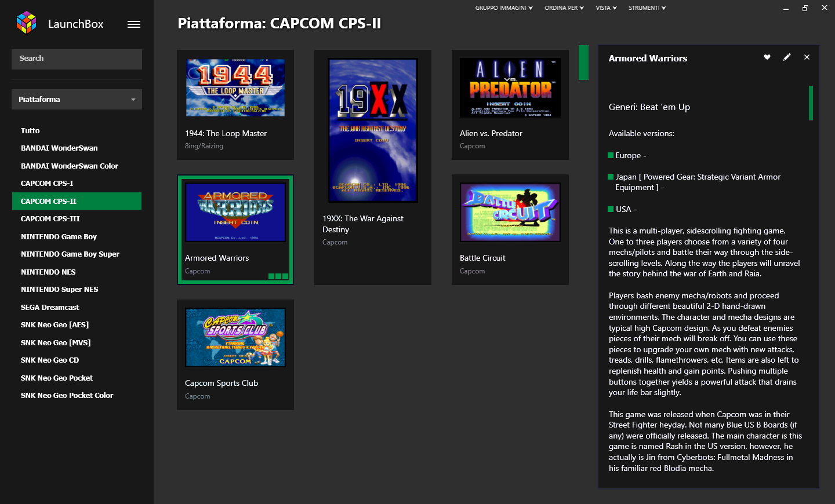Select SNK Neo Geo Pocket Color platform

coord(77,396)
